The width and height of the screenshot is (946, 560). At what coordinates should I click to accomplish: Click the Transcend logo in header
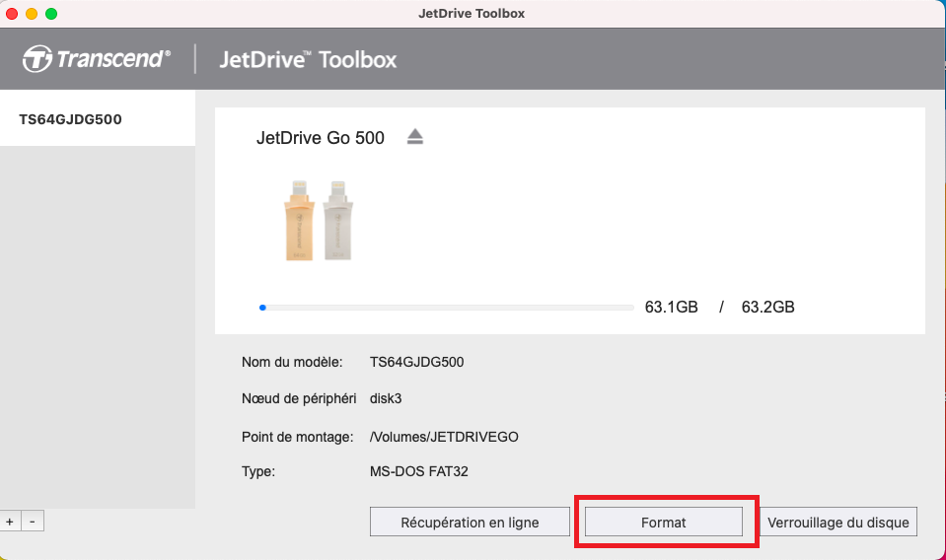pos(97,59)
